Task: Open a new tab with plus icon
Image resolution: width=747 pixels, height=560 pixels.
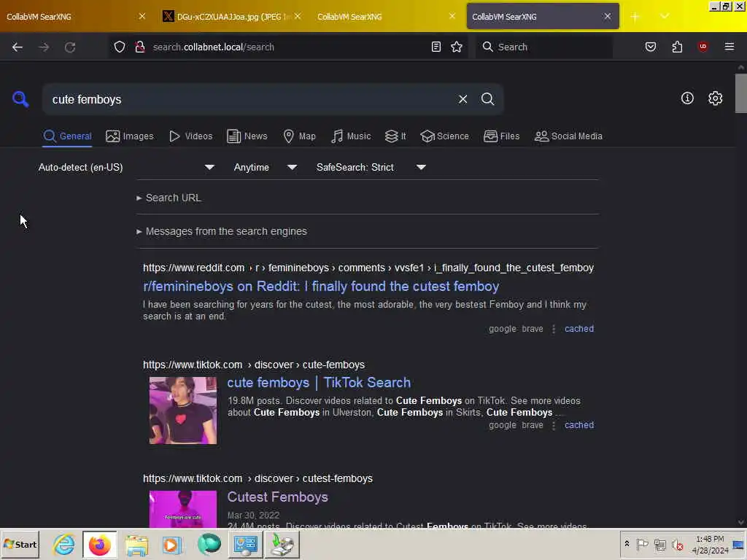Action: click(x=635, y=17)
